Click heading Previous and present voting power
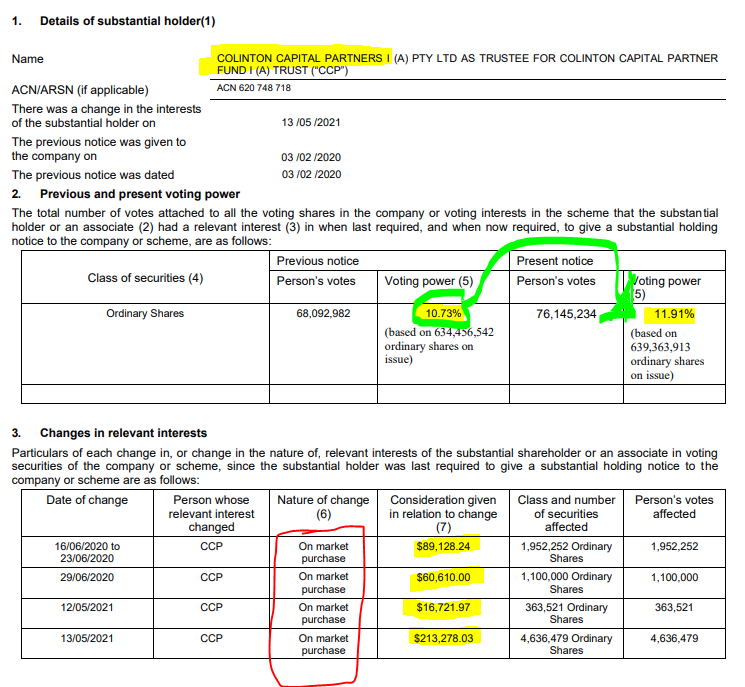745x687 pixels. click(x=140, y=194)
